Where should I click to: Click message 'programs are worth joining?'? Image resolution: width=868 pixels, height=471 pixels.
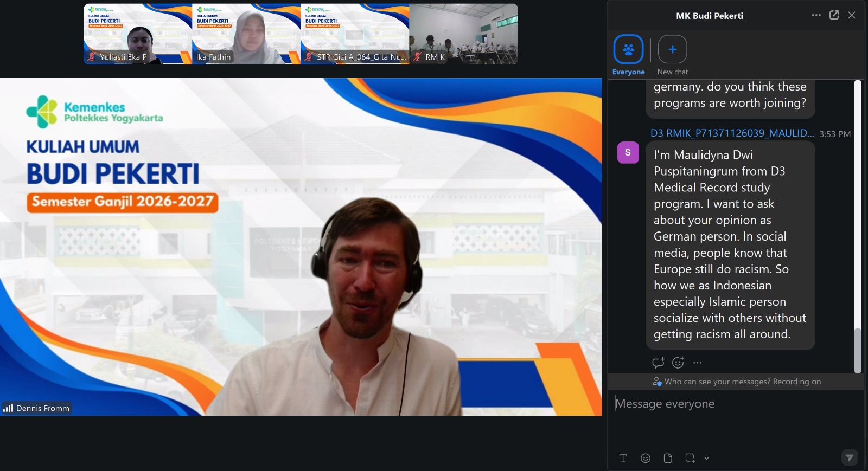pyautogui.click(x=730, y=103)
